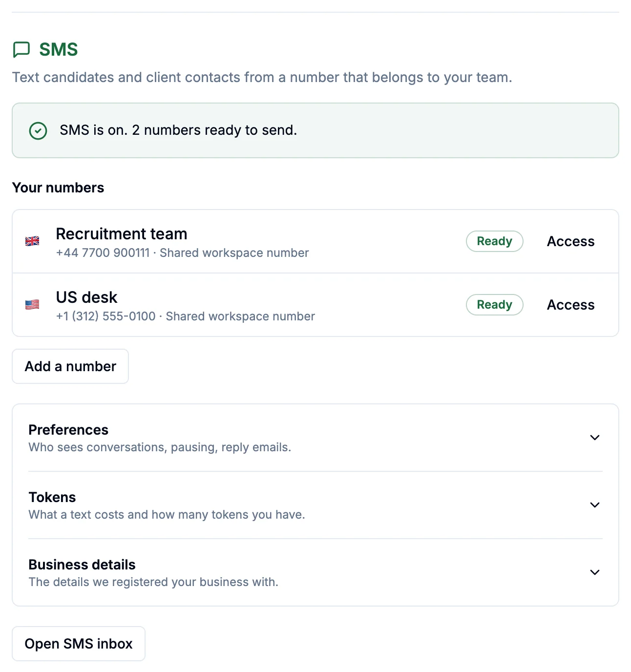The image size is (631, 672).
Task: Click the +44 7700 900111 phone number text
Action: 103,253
